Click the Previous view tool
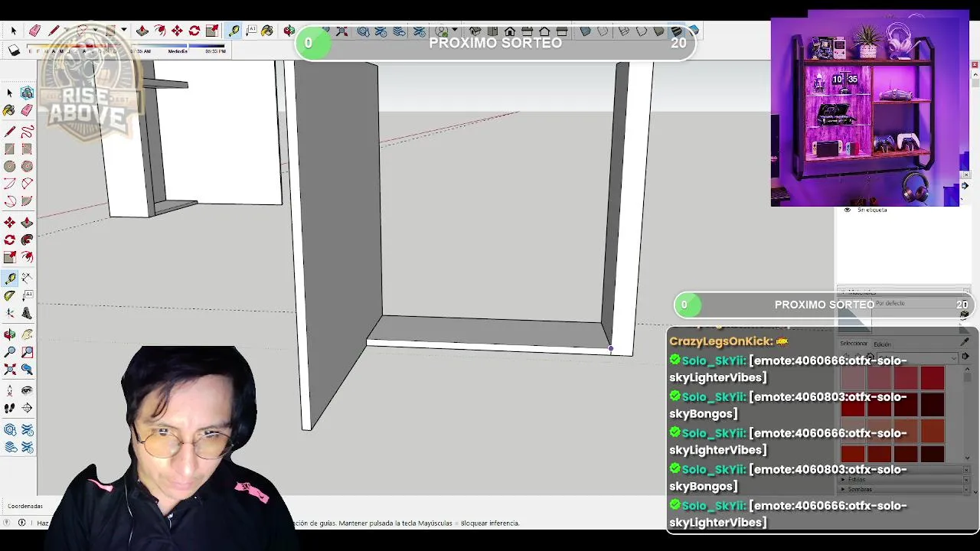The height and width of the screenshot is (551, 980). point(27,369)
